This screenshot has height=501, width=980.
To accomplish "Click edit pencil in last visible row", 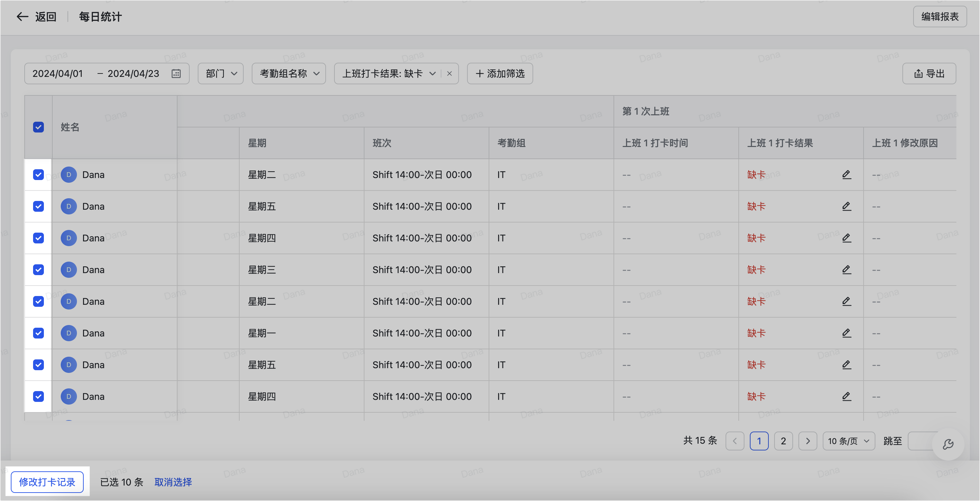I will pyautogui.click(x=846, y=396).
